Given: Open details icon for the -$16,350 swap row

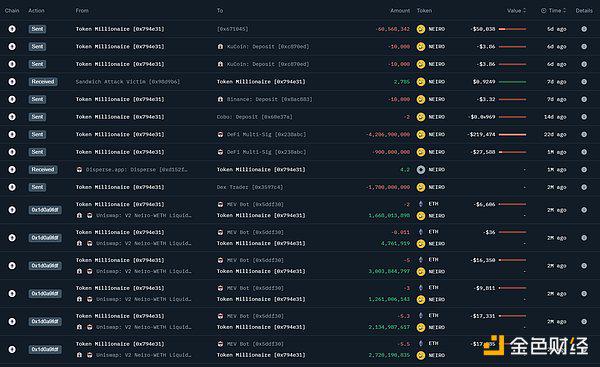Looking at the screenshot, I should (584, 266).
